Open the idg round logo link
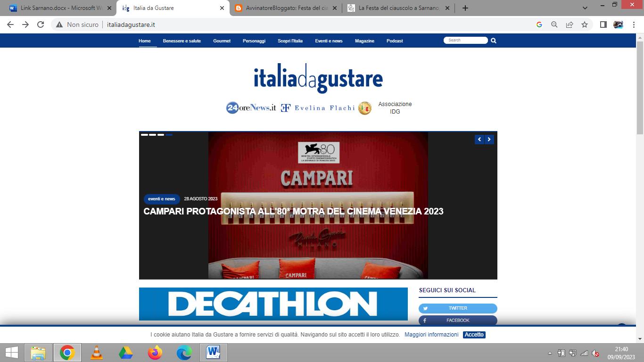The image size is (644, 362). 365,108
